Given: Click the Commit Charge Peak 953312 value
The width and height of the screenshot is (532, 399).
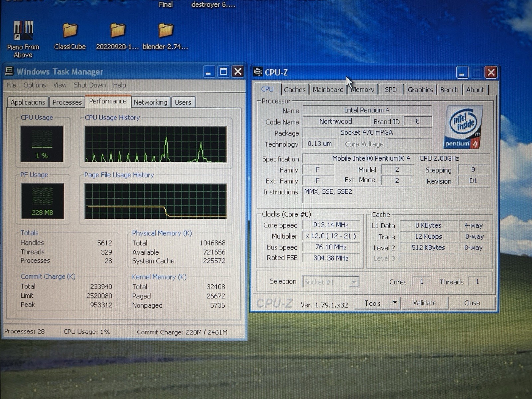Looking at the screenshot, I should pyautogui.click(x=101, y=305).
